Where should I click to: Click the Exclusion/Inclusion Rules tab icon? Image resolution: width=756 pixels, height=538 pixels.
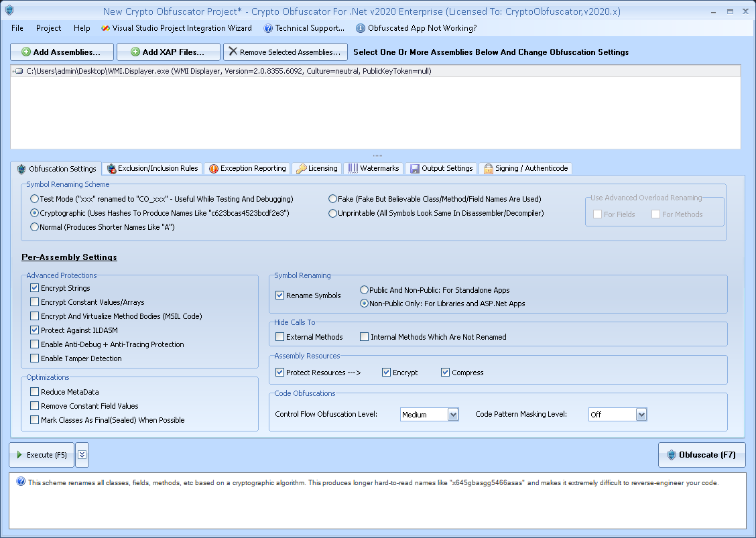(x=111, y=168)
